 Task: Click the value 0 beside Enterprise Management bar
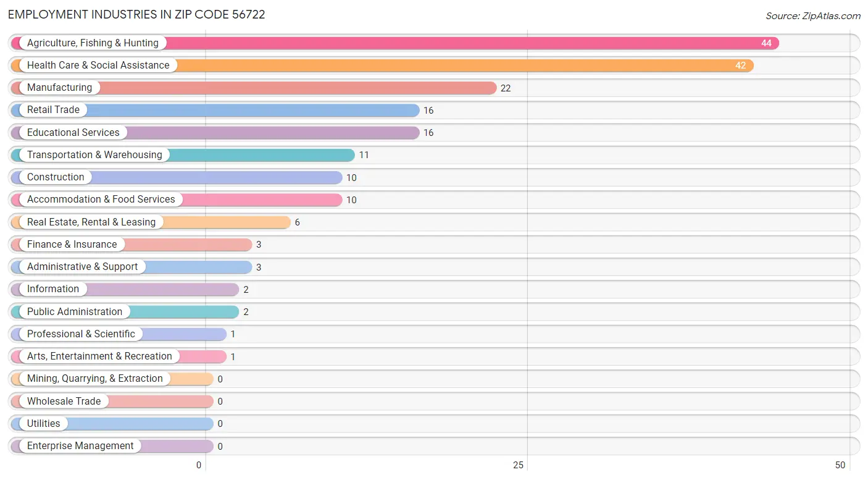[x=220, y=447]
